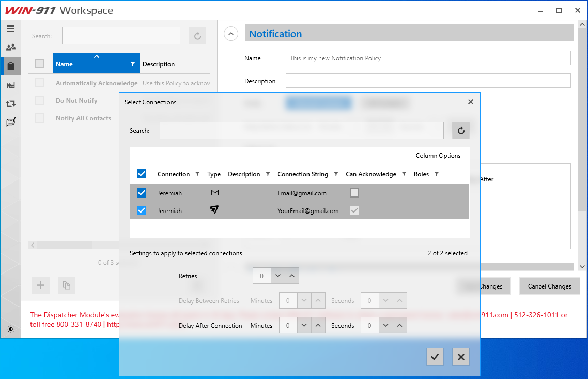Uncheck the Email@gmail.com Jeremiah row checkbox
Screen dimensions: 588x379
point(142,193)
